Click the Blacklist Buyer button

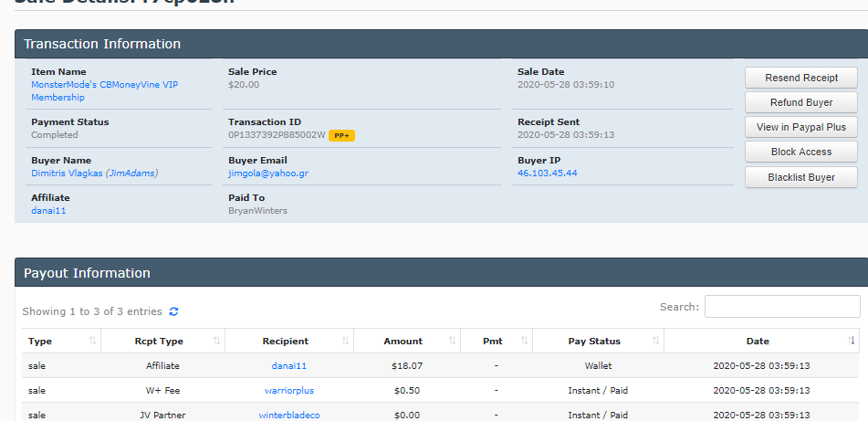coord(801,177)
